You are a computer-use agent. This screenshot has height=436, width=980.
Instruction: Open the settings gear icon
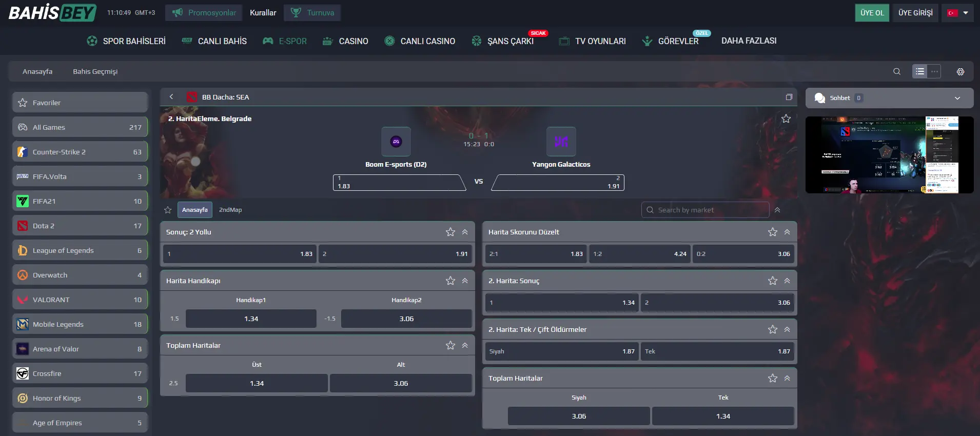pyautogui.click(x=961, y=72)
